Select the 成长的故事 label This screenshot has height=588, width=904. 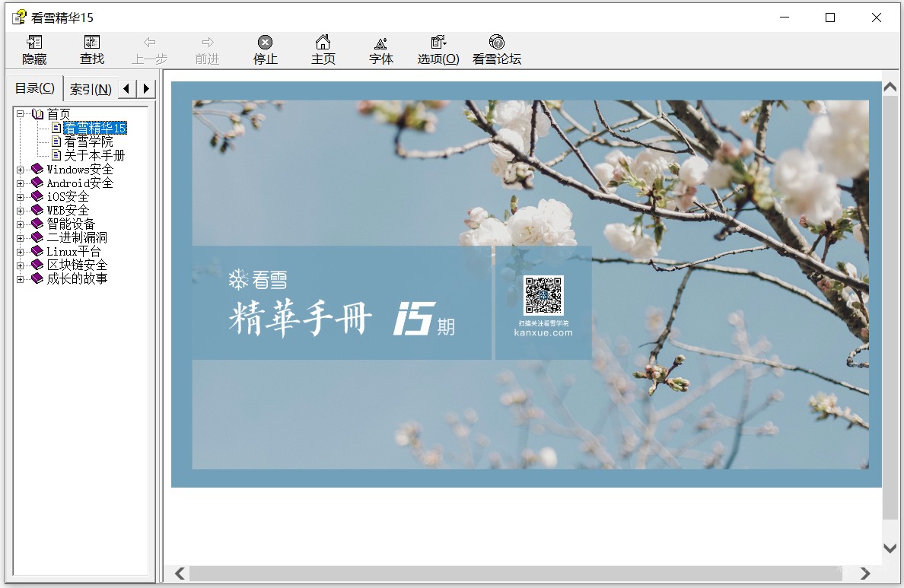click(x=78, y=279)
